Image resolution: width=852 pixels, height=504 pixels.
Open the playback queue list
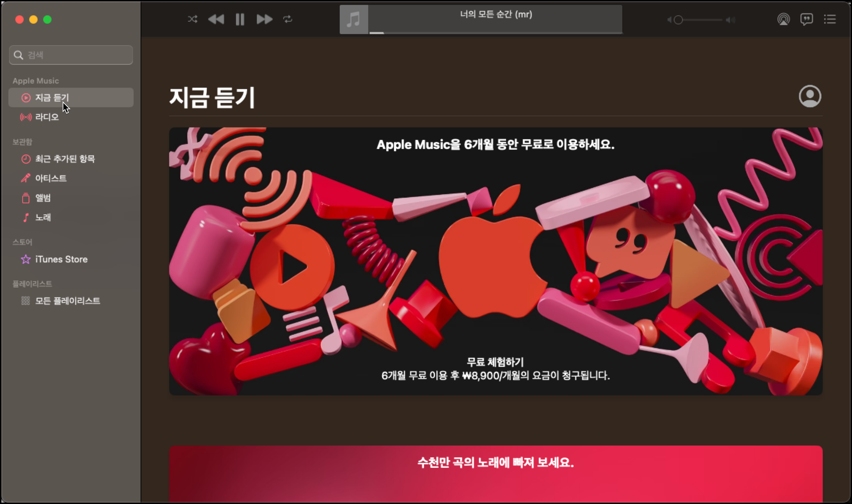pyautogui.click(x=830, y=19)
